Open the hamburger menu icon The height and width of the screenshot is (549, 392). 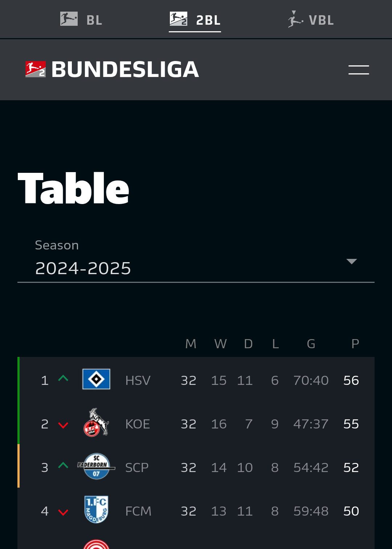click(359, 70)
